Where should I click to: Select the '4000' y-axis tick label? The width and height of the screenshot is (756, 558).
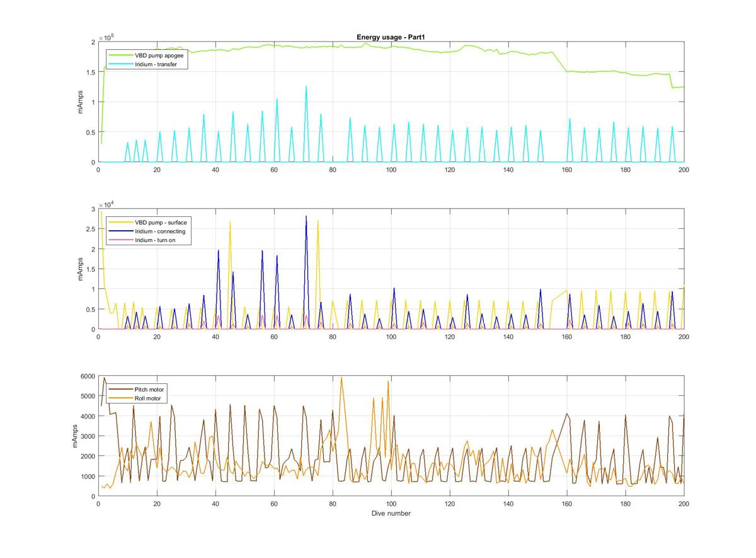click(87, 417)
